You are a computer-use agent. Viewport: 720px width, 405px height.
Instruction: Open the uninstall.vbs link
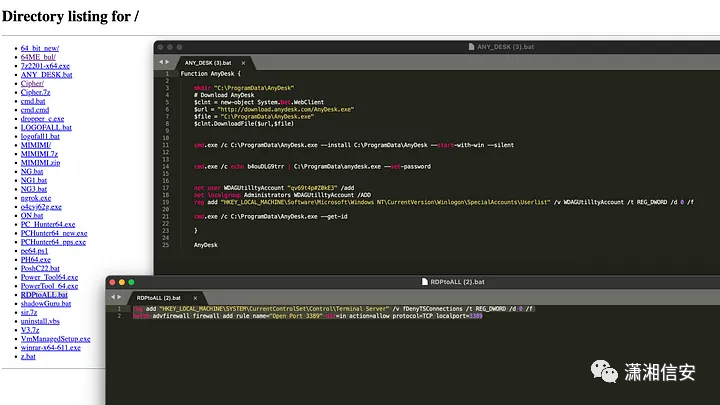pyautogui.click(x=40, y=321)
